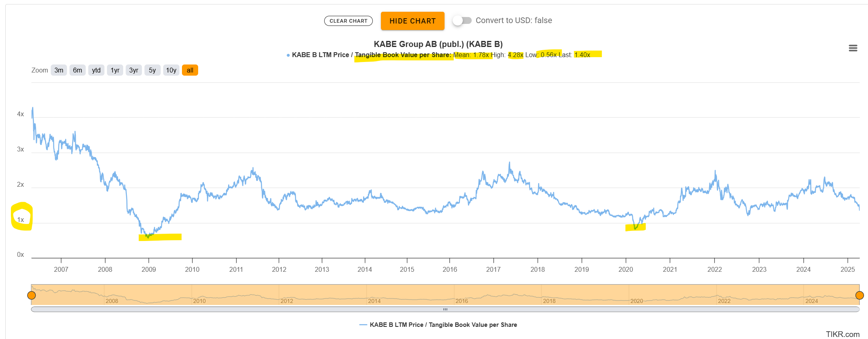Choose the 1yr zoom option
This screenshot has width=868, height=339.
pyautogui.click(x=115, y=70)
